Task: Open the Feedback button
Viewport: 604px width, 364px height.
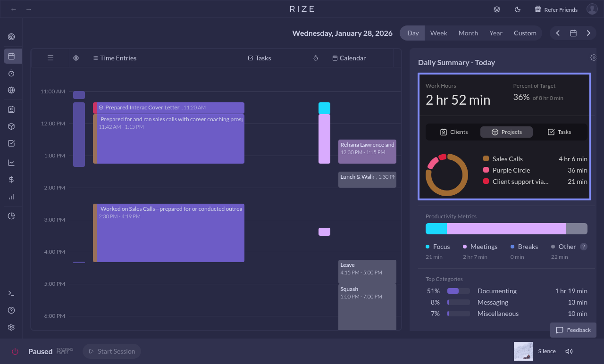Action: pos(573,330)
